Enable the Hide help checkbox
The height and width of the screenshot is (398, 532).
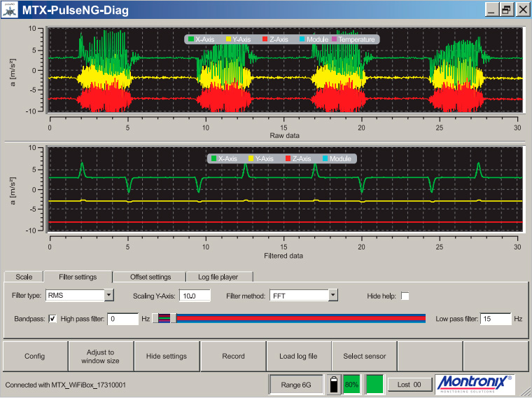(x=405, y=296)
